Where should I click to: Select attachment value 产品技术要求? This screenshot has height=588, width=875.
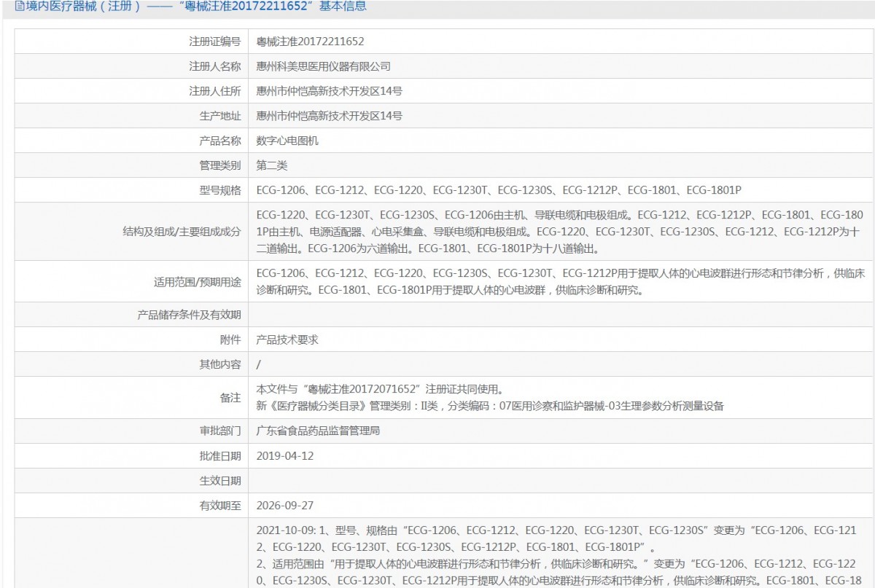point(287,340)
